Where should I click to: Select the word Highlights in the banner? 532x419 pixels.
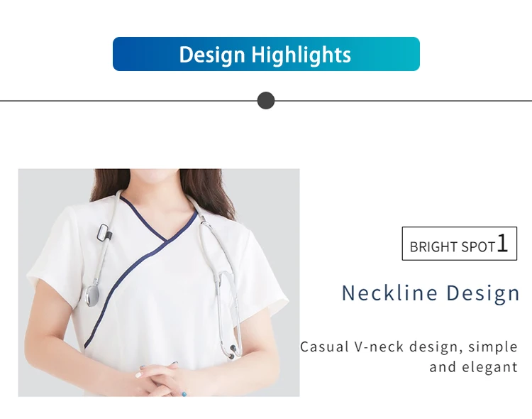coord(301,55)
